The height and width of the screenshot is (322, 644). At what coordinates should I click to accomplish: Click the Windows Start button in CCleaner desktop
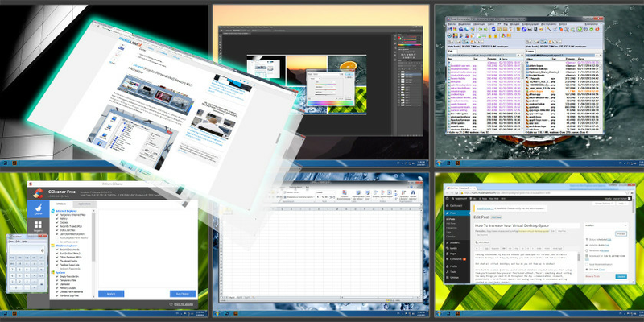tap(5, 316)
